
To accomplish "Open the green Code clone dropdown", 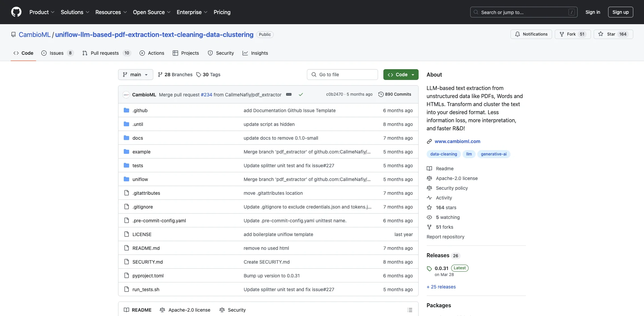I will coord(401,75).
